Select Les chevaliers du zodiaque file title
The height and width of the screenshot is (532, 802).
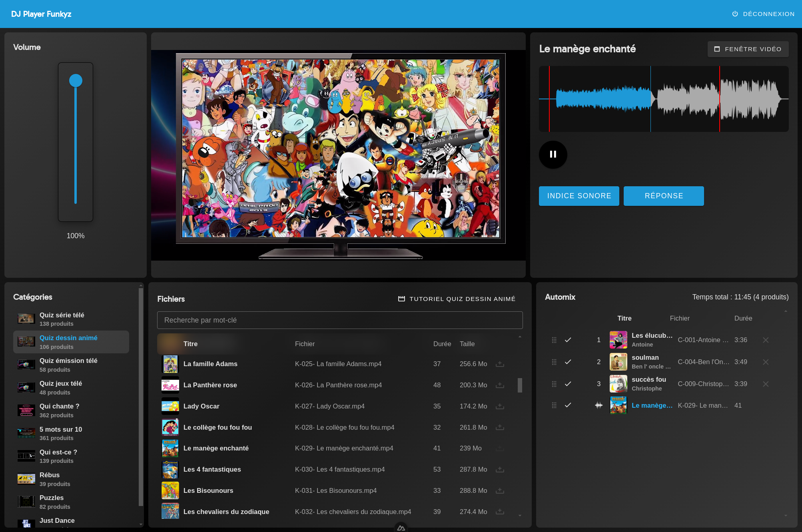pos(226,512)
